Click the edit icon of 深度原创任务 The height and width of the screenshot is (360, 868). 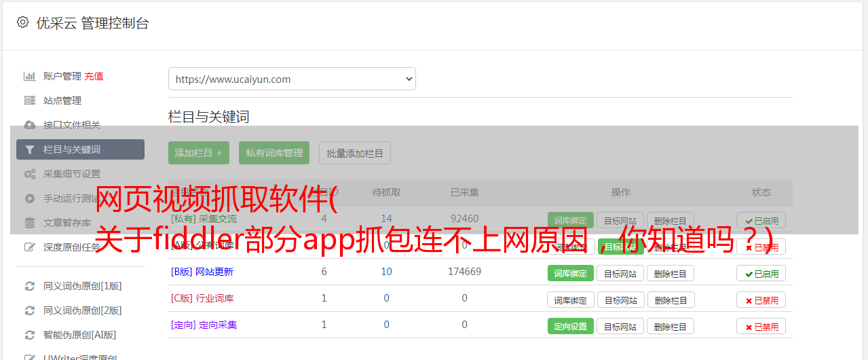pyautogui.click(x=29, y=247)
